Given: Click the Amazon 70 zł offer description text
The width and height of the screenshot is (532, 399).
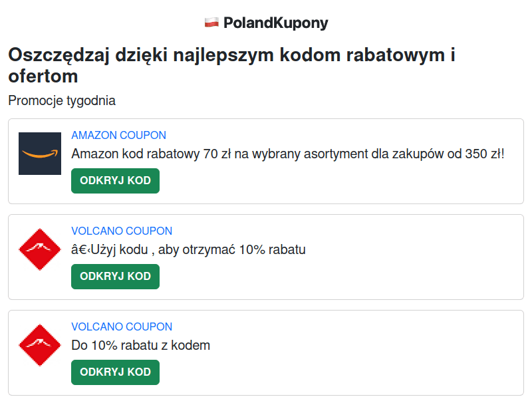Looking at the screenshot, I should pyautogui.click(x=287, y=154).
